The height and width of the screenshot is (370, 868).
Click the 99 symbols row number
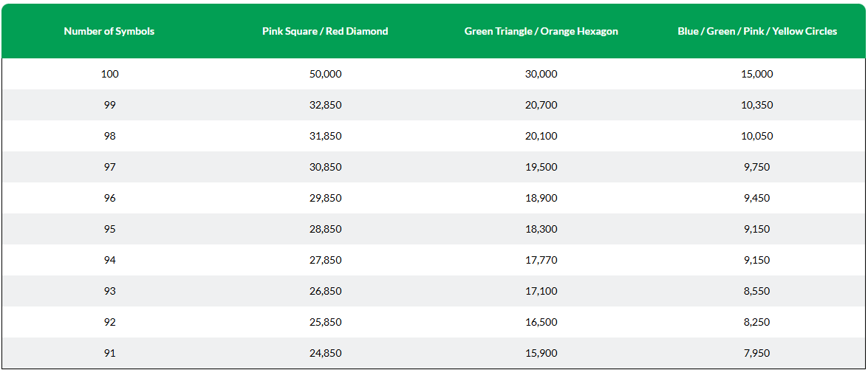pos(109,105)
